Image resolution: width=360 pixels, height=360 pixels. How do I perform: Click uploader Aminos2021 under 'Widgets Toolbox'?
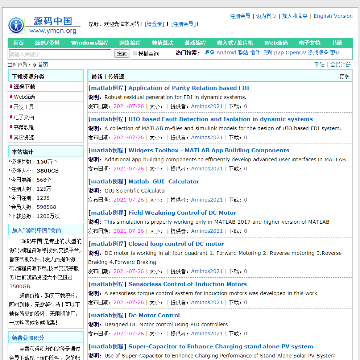coord(206,169)
